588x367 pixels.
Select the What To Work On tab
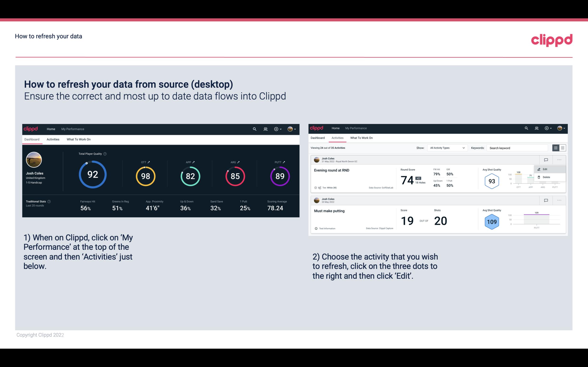point(78,139)
